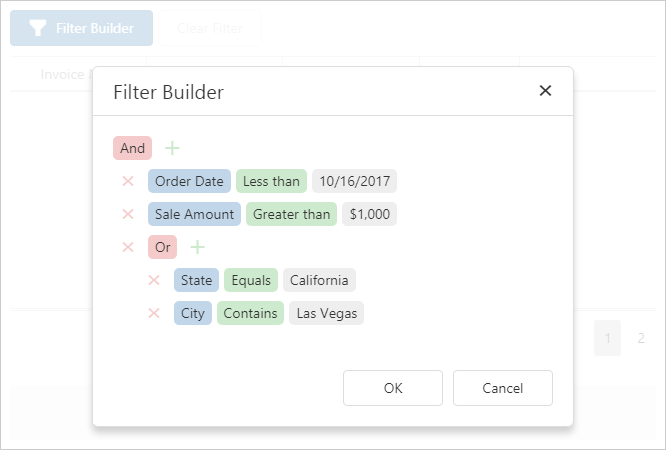Delete the Or group
This screenshot has width=666, height=450.
coord(128,247)
